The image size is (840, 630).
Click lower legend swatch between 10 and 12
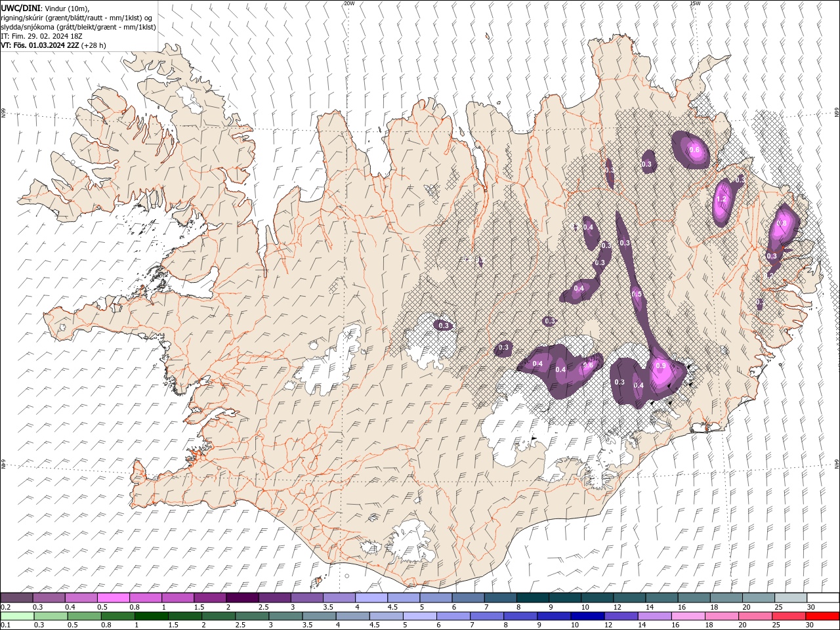[587, 616]
